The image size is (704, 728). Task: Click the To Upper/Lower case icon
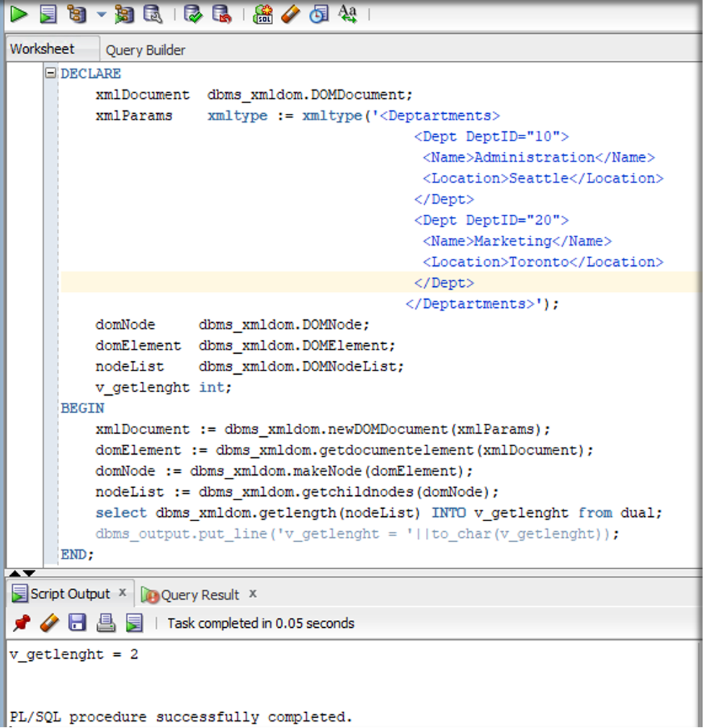[x=347, y=14]
